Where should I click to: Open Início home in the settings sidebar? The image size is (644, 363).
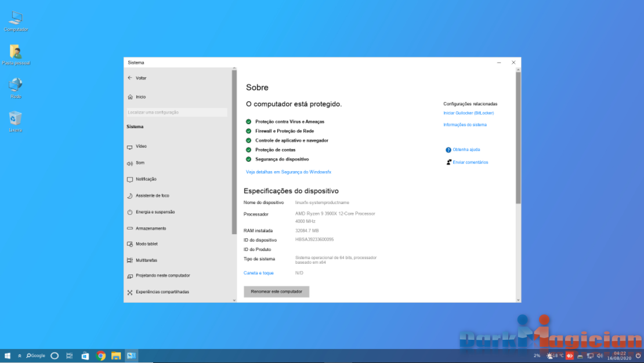[137, 97]
